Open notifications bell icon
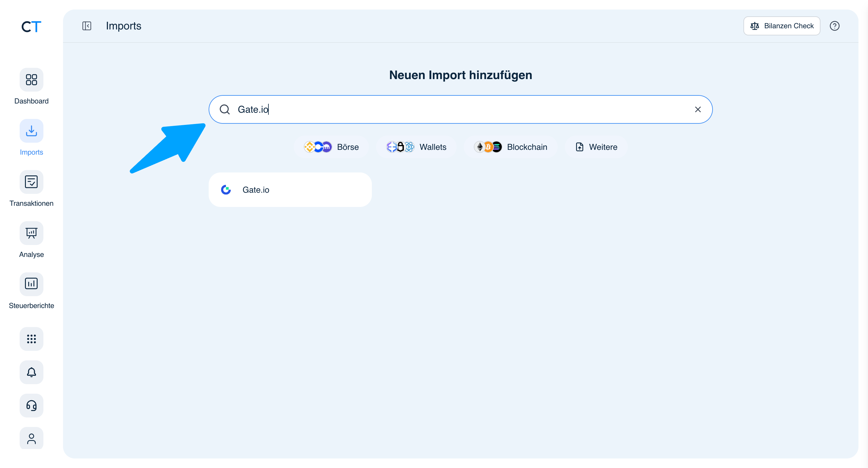The image size is (868, 468). click(x=31, y=372)
